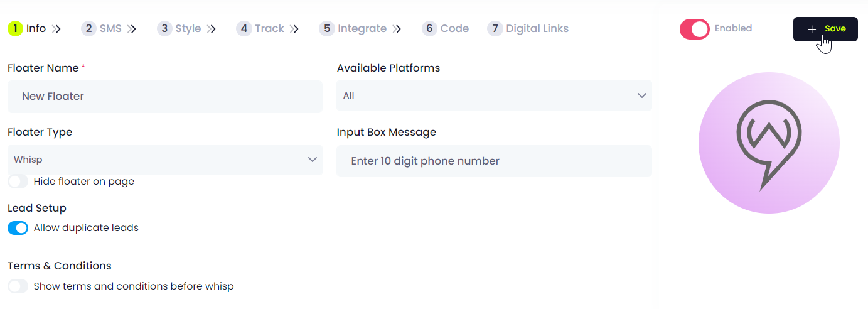Click the double chevron after Info

tap(56, 29)
